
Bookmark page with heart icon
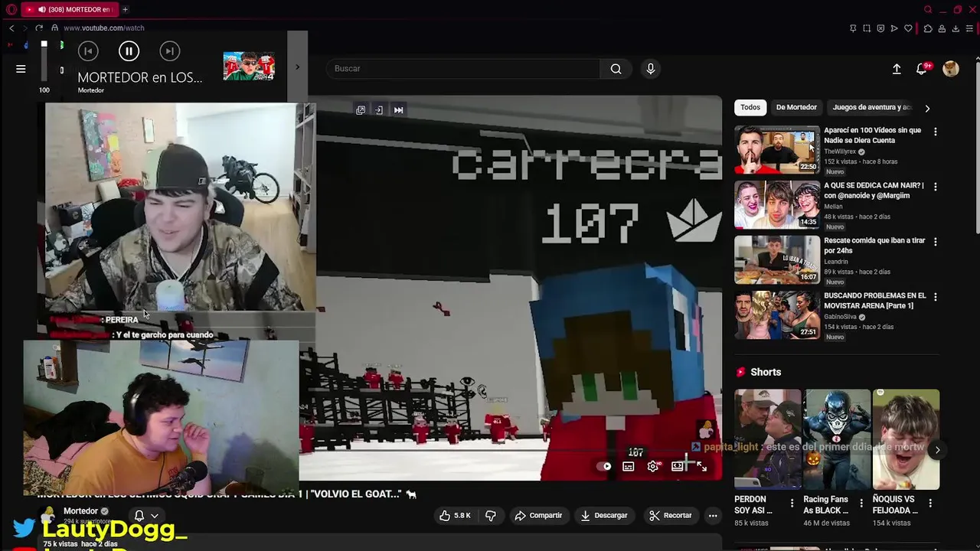[908, 28]
